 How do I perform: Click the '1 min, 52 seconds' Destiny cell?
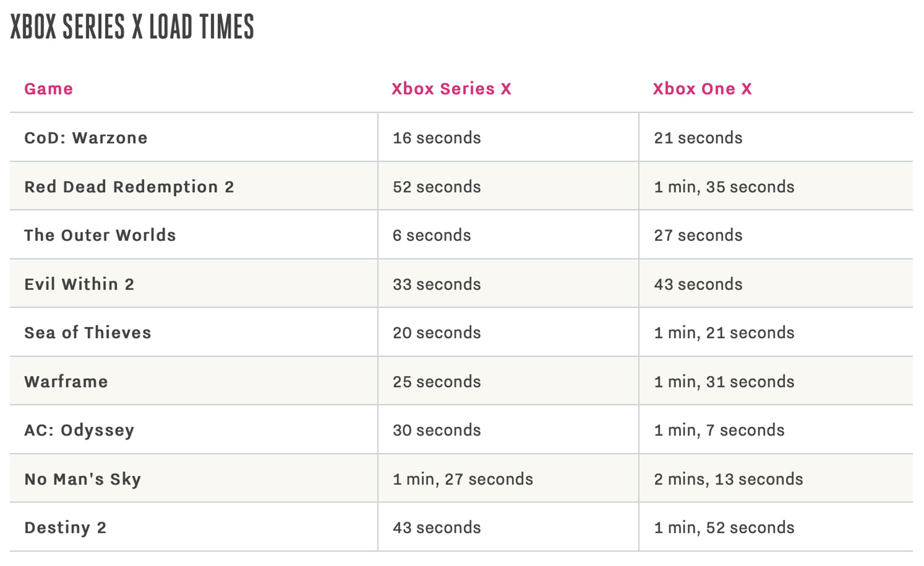click(724, 528)
